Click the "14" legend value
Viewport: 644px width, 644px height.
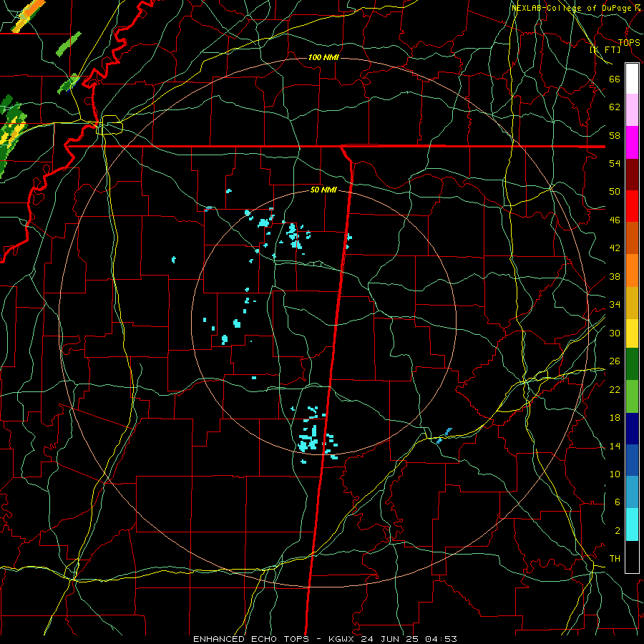(615, 446)
